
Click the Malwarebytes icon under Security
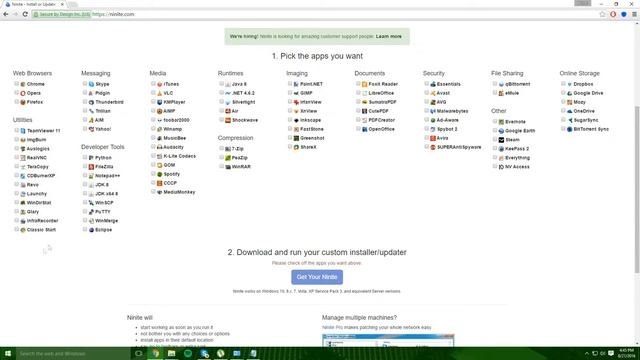433,111
